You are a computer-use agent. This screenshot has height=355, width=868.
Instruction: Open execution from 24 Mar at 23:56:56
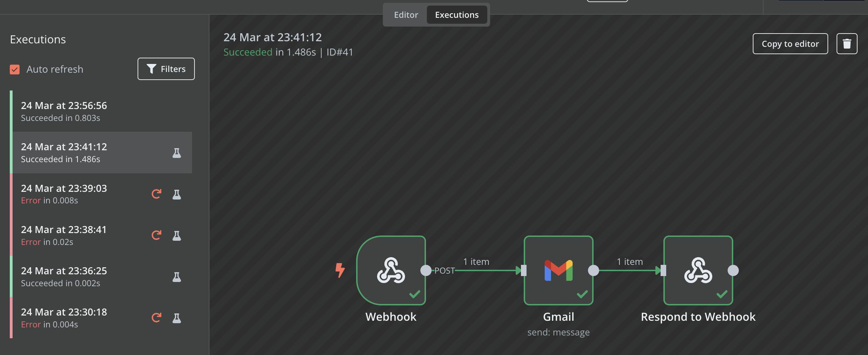[x=101, y=111]
